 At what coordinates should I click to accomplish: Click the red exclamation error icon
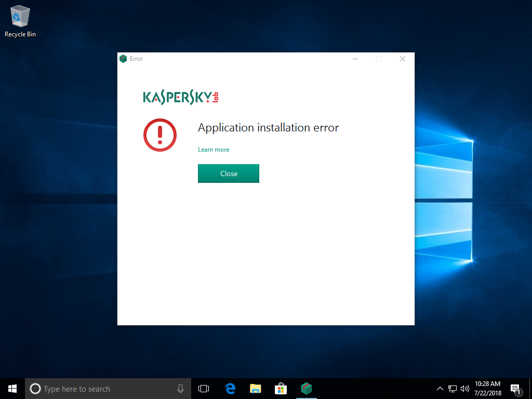click(x=160, y=135)
